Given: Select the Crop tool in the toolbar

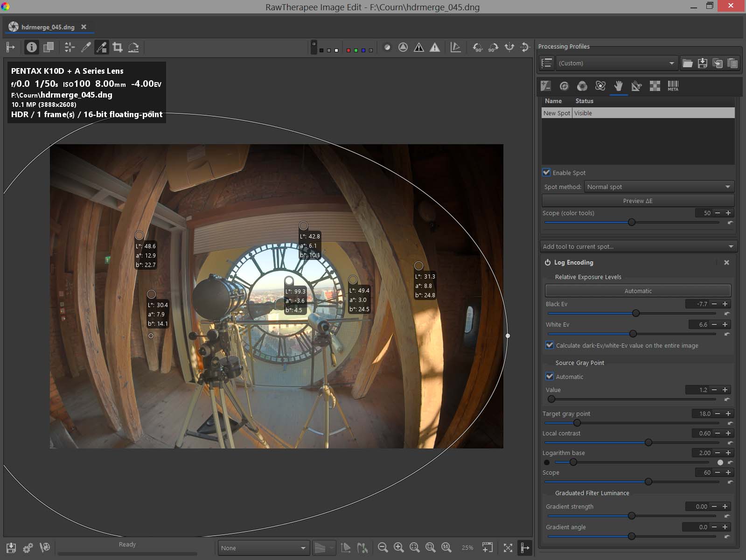Looking at the screenshot, I should click(x=118, y=47).
